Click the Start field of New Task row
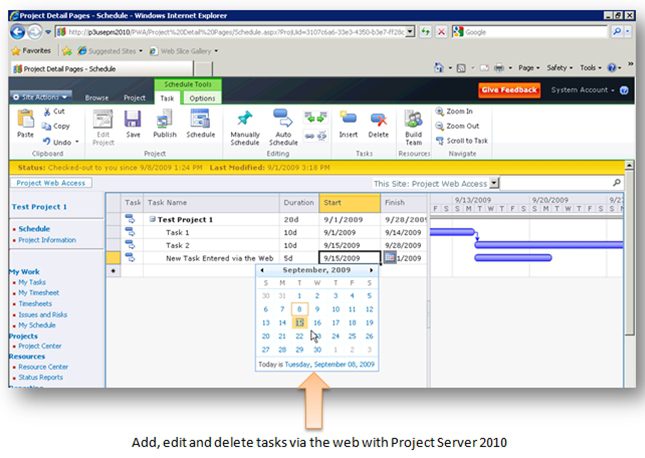 350,258
